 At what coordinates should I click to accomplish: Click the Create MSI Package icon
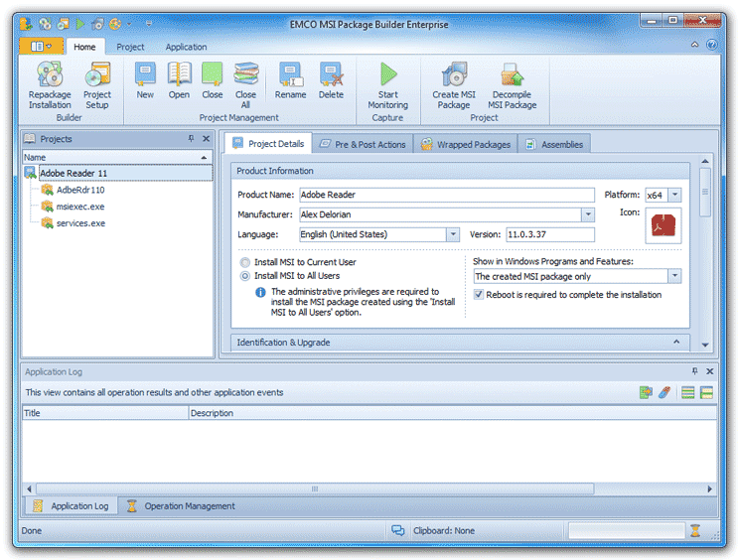click(x=454, y=74)
